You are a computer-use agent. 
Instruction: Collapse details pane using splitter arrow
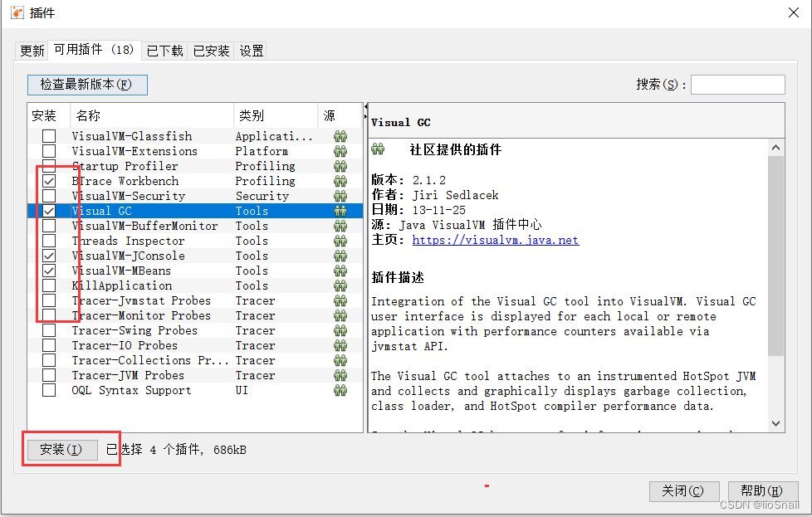point(365,116)
